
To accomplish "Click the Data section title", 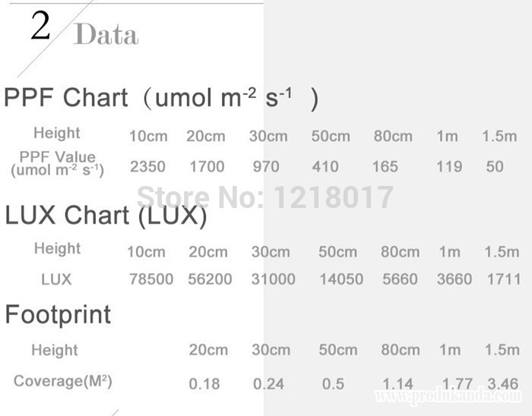I will [x=106, y=36].
